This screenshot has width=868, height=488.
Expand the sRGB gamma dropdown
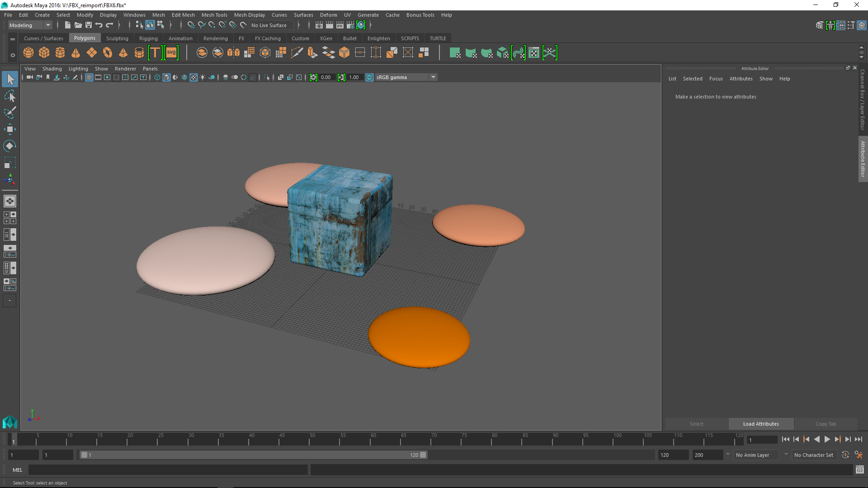[433, 77]
